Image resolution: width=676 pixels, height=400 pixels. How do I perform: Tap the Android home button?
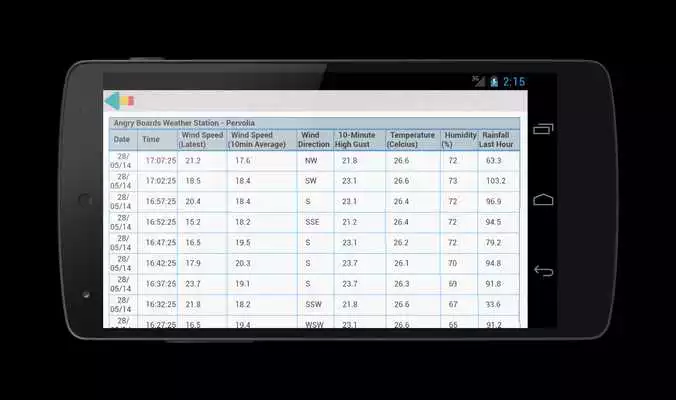pos(543,199)
